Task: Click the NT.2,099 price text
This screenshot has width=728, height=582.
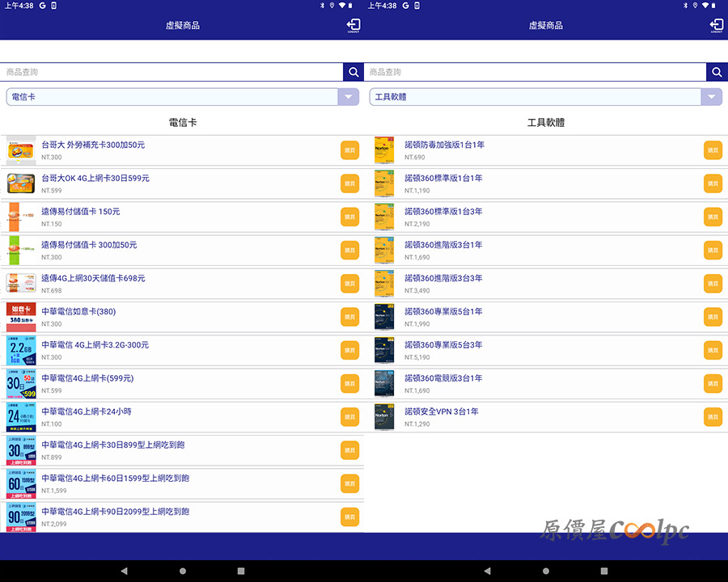Action: tap(54, 524)
